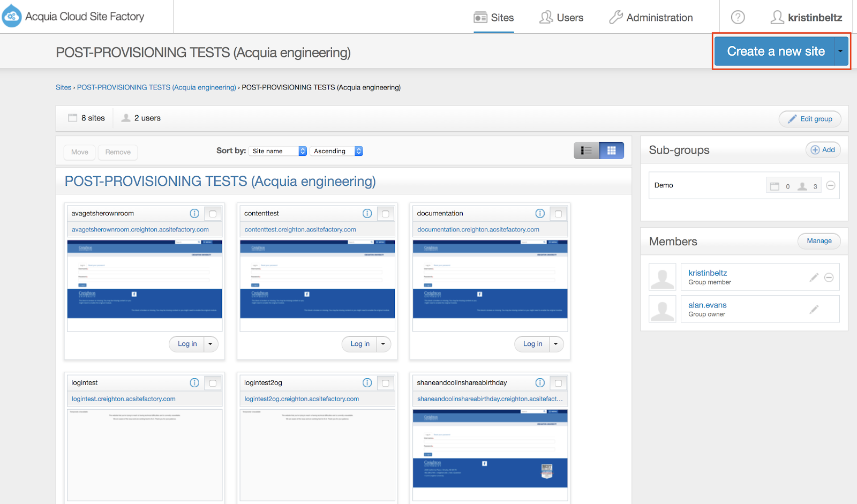Click the Acquia Cloud Site Factory logo
The height and width of the screenshot is (504, 857).
point(73,17)
